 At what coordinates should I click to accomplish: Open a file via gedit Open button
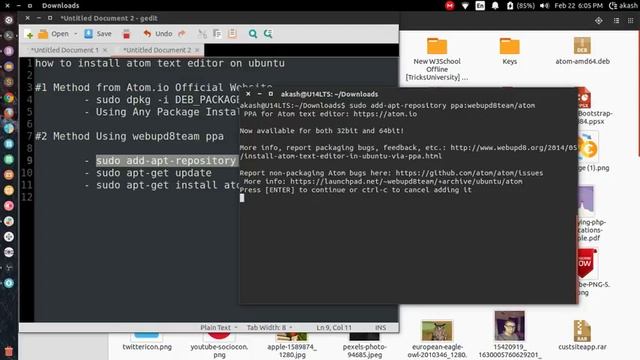pyautogui.click(x=54, y=34)
